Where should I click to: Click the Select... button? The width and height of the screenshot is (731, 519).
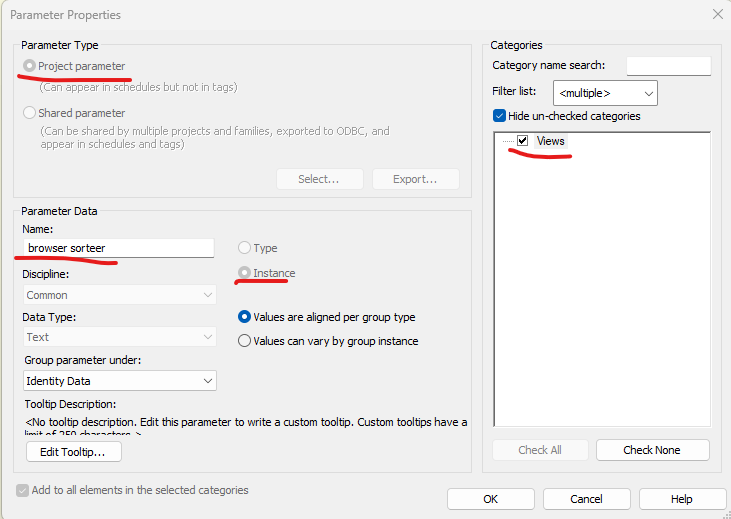coord(319,179)
